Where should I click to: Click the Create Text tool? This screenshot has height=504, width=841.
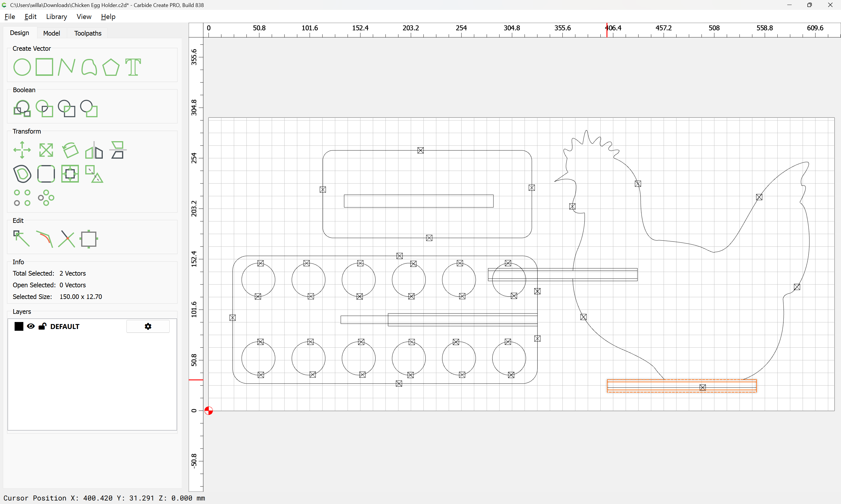(x=133, y=67)
